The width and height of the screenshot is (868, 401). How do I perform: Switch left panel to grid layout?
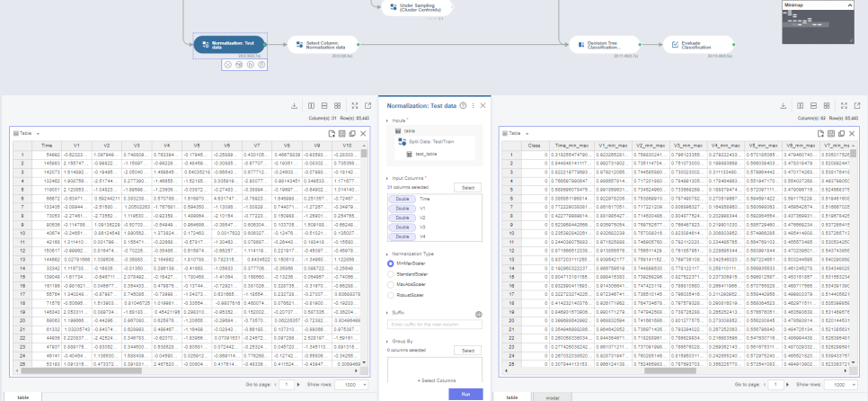click(x=337, y=106)
